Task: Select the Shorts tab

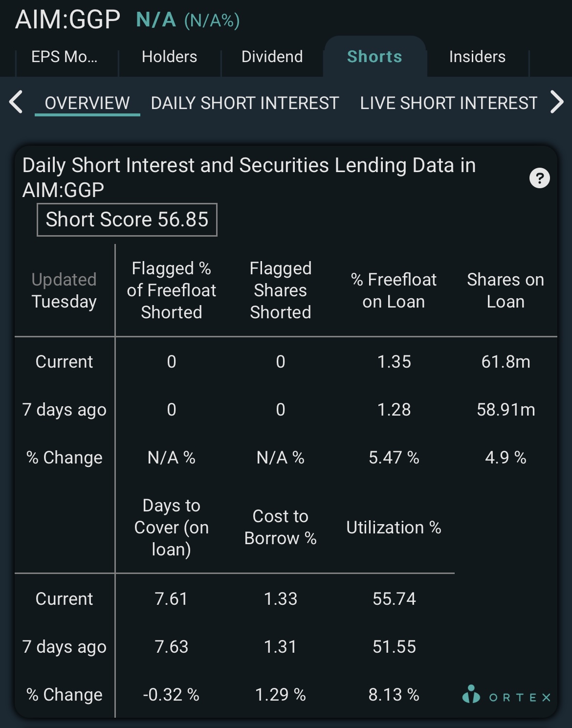Action: (x=374, y=57)
